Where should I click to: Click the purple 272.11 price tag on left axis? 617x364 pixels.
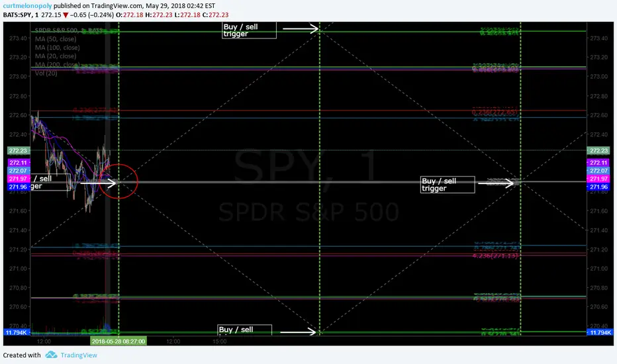coord(18,163)
